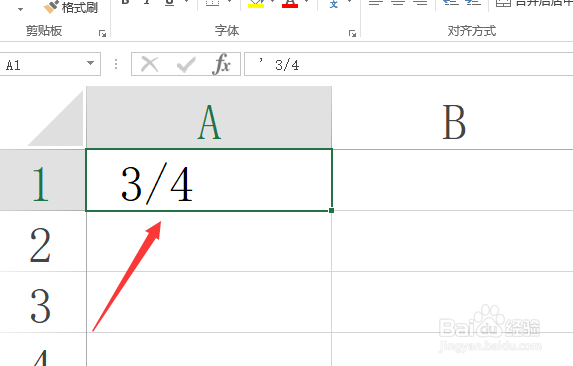This screenshot has height=366, width=573.
Task: Select row 2 header
Action: pos(42,241)
